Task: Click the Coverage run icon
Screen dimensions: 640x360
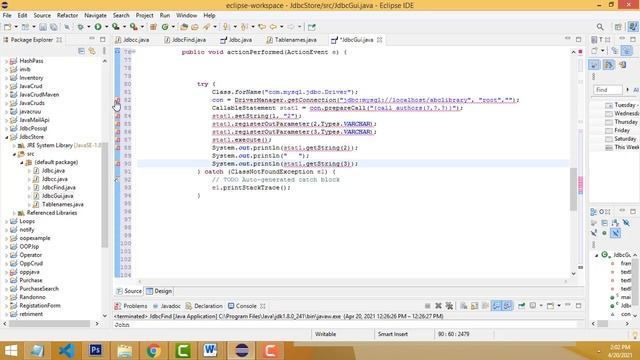Action: pyautogui.click(x=116, y=27)
